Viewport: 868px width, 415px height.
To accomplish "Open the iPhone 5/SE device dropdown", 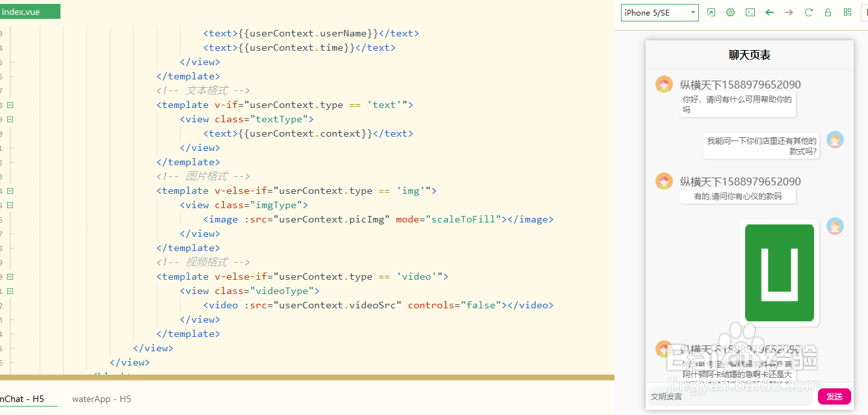I will [659, 12].
